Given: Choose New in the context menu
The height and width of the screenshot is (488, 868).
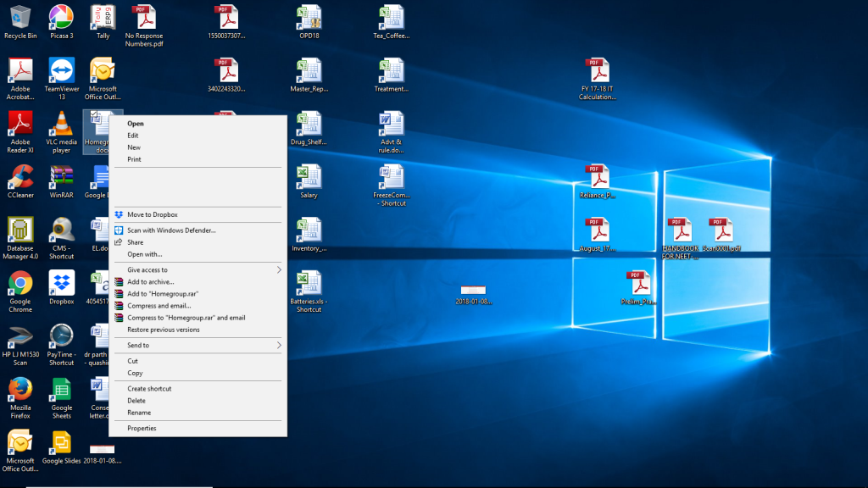Looking at the screenshot, I should point(198,147).
